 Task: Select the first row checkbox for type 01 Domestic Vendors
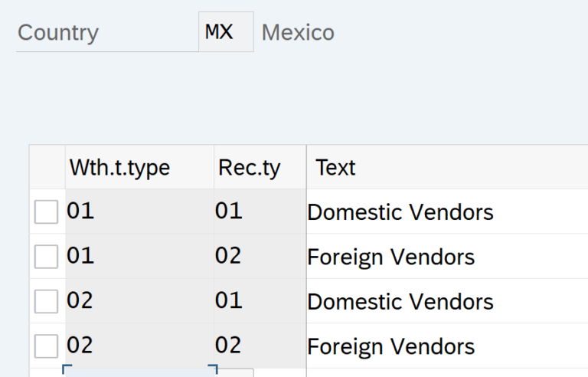pos(47,211)
